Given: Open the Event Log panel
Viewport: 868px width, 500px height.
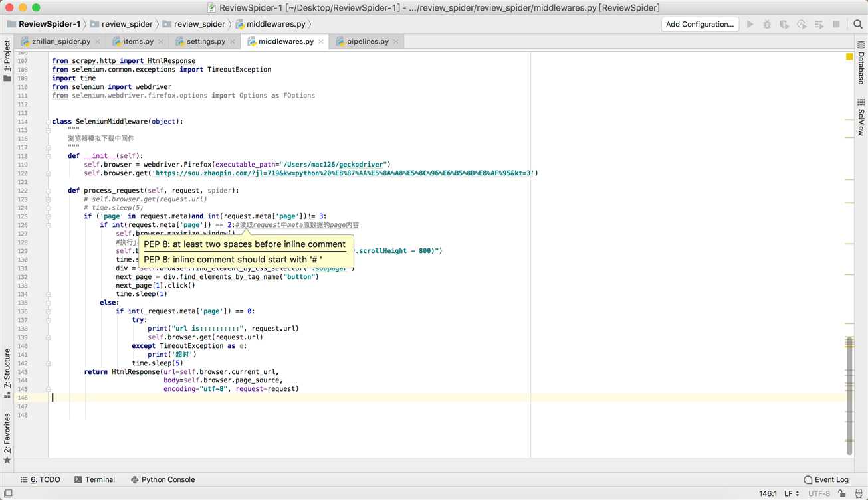Looking at the screenshot, I should point(826,479).
